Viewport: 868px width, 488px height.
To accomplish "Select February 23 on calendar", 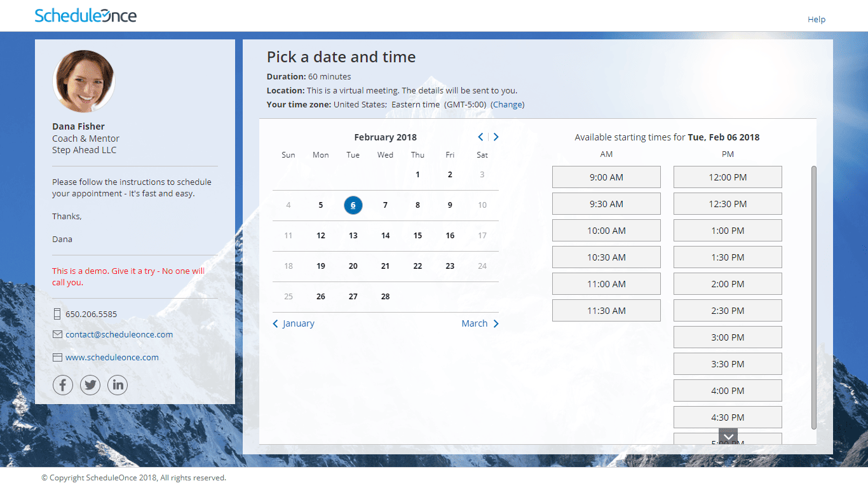I will pos(450,266).
